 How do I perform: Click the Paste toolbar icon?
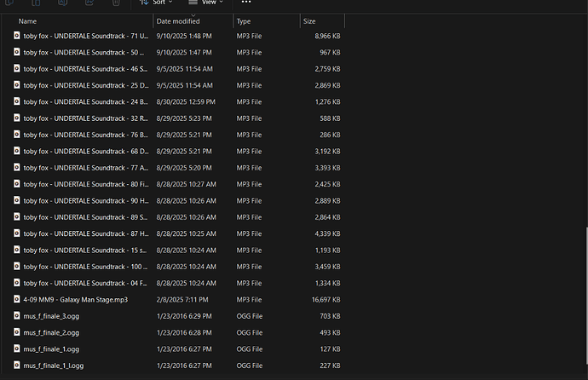tap(36, 3)
